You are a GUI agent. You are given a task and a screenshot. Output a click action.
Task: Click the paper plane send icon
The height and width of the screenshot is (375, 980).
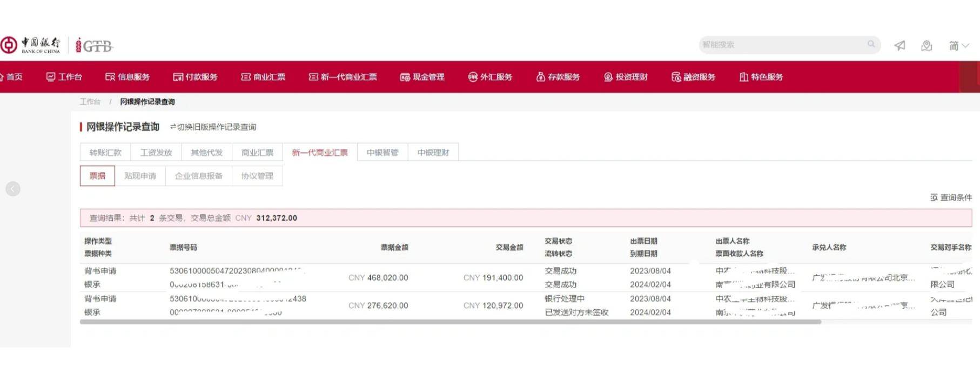click(x=900, y=46)
